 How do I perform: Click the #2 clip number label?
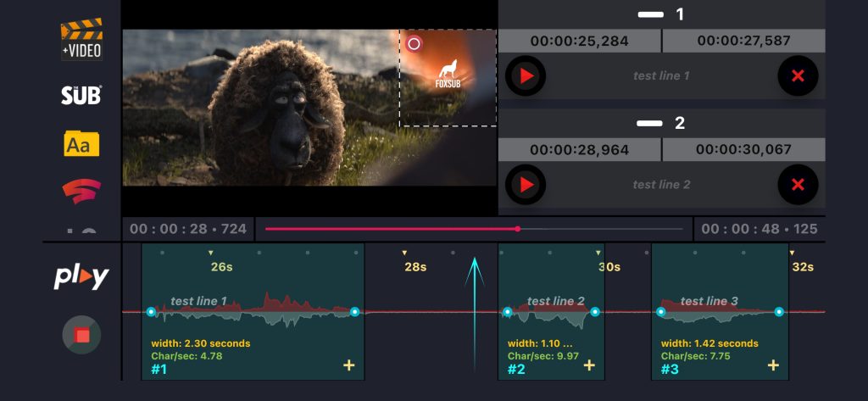pyautogui.click(x=516, y=370)
